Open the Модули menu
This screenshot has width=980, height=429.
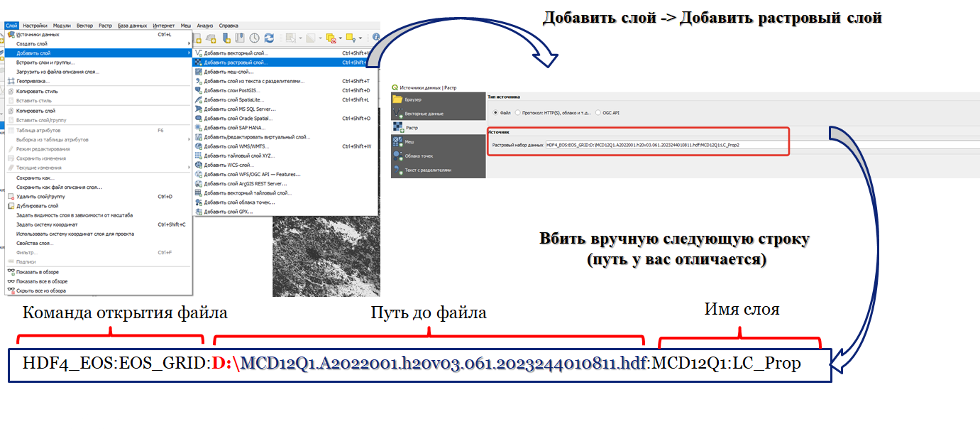(62, 26)
